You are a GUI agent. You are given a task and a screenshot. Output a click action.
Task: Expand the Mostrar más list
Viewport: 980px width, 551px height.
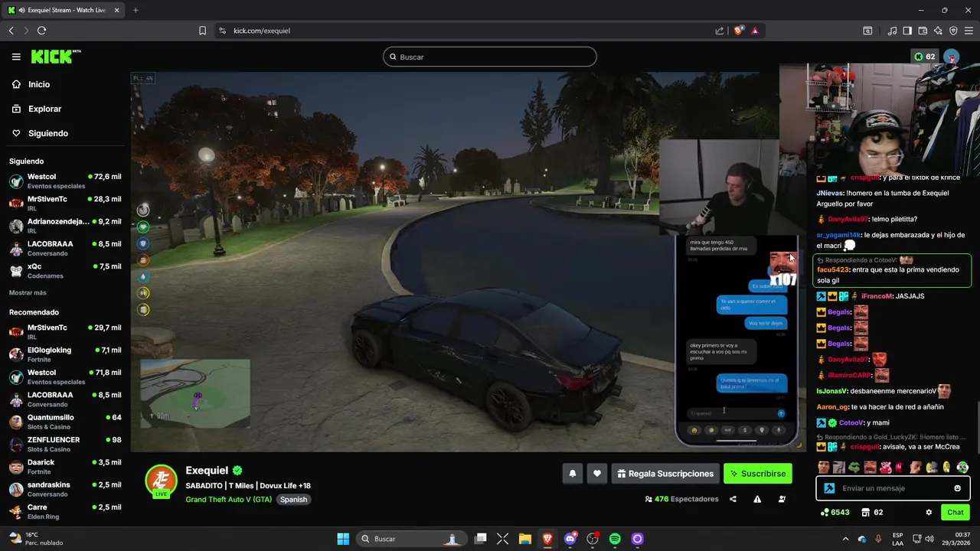(x=28, y=293)
